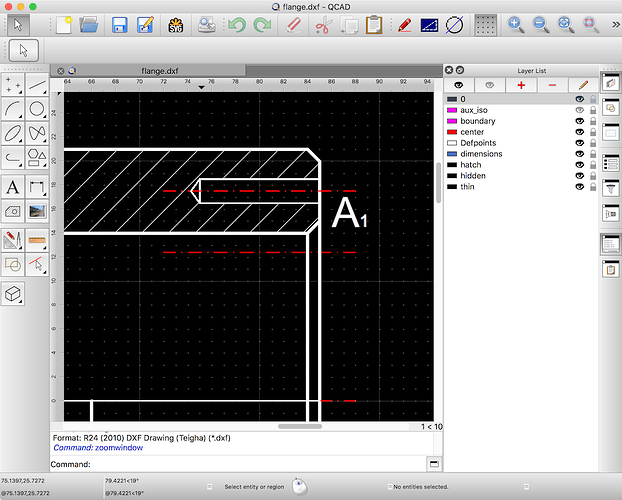
Task: Hide all layers with faded eye button
Action: [490, 85]
